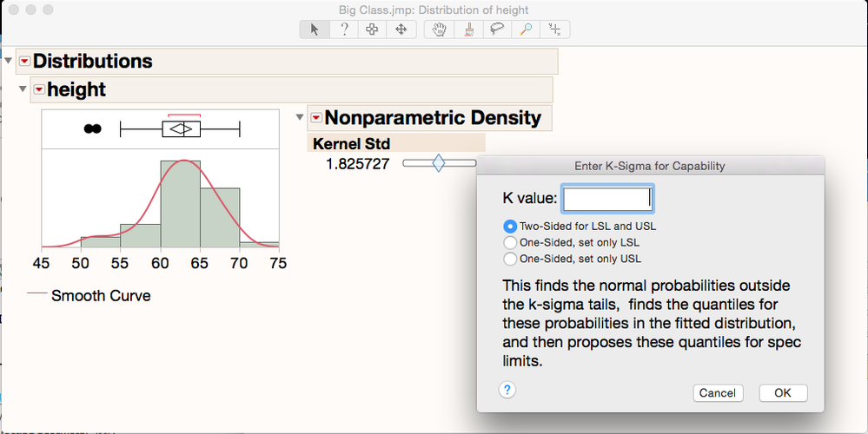
Task: Choose the lasso tool
Action: 497,30
